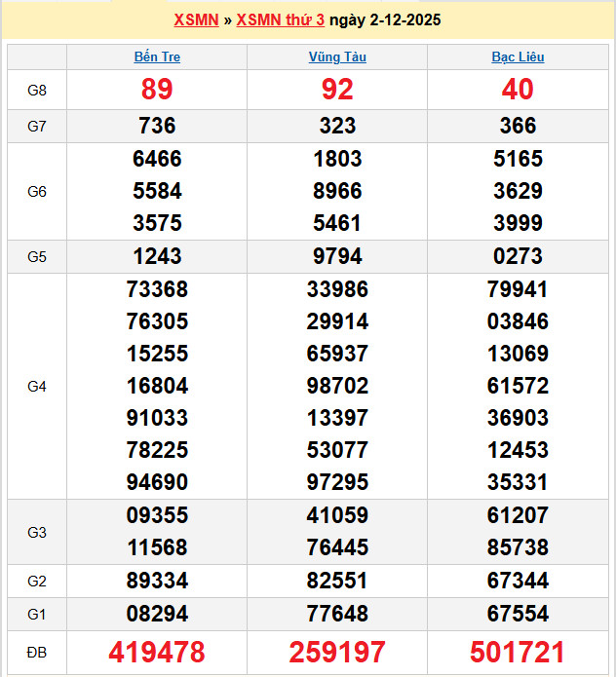Viewport: 616px width, 677px height.
Task: Select the G1 number 08294
Action: (x=157, y=614)
